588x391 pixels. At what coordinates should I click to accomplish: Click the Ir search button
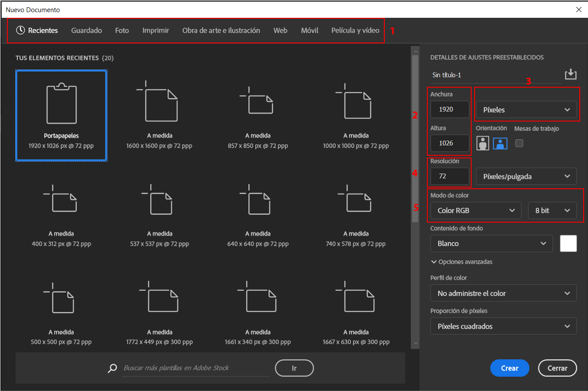tap(294, 368)
